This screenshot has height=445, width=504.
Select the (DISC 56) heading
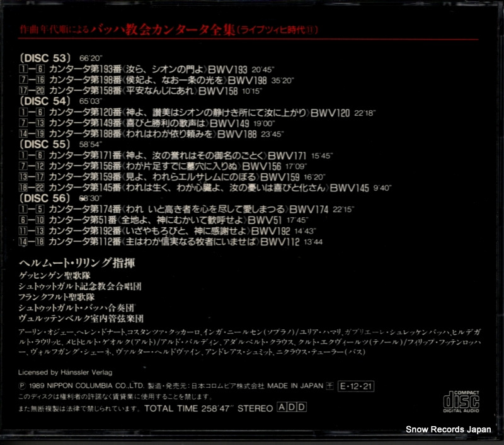click(x=45, y=198)
